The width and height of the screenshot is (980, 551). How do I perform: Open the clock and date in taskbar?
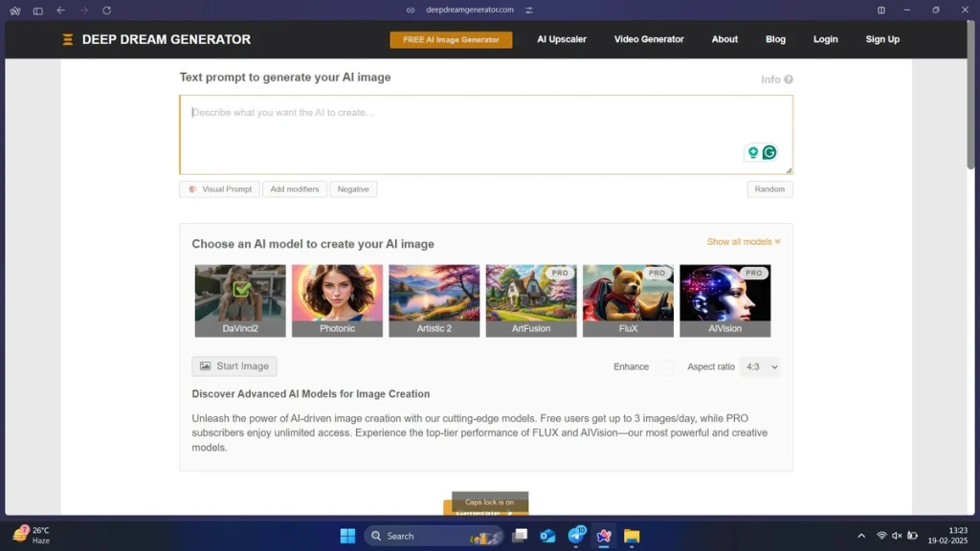947,536
